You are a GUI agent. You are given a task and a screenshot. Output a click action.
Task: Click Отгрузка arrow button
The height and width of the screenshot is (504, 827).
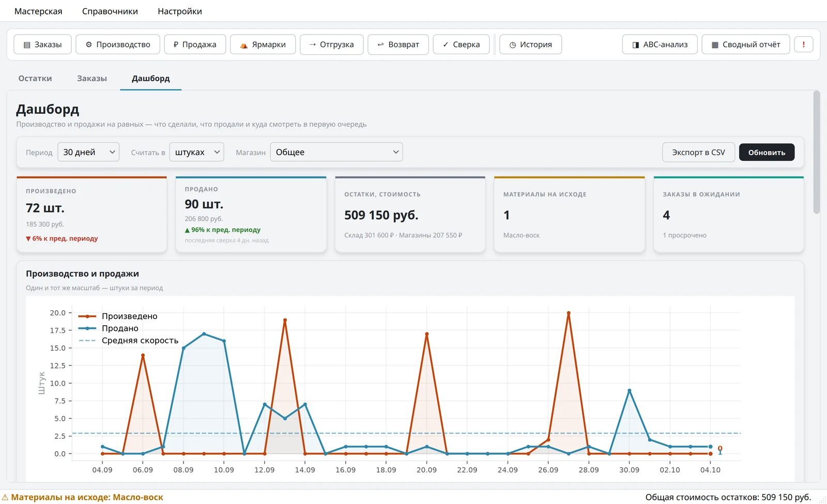point(331,44)
